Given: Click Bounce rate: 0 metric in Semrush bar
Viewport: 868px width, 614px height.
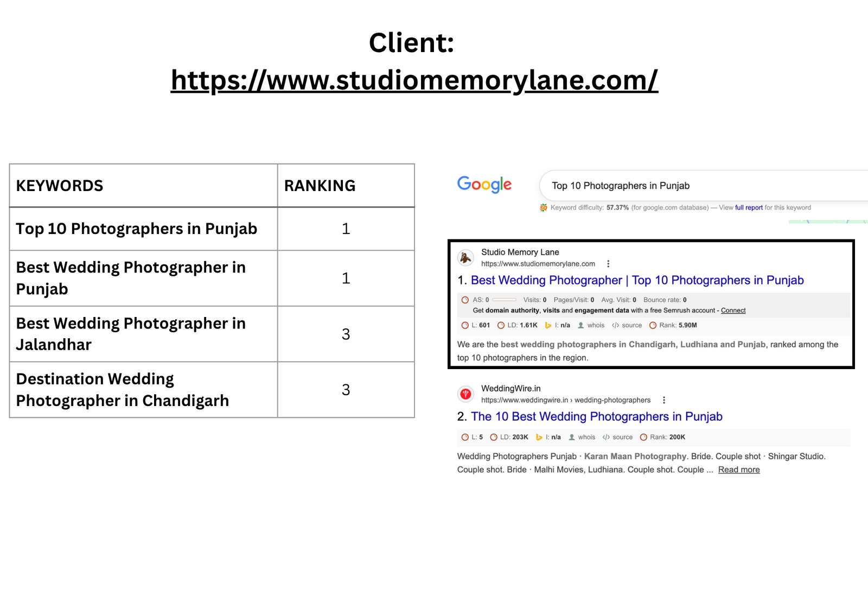Looking at the screenshot, I should pyautogui.click(x=665, y=300).
